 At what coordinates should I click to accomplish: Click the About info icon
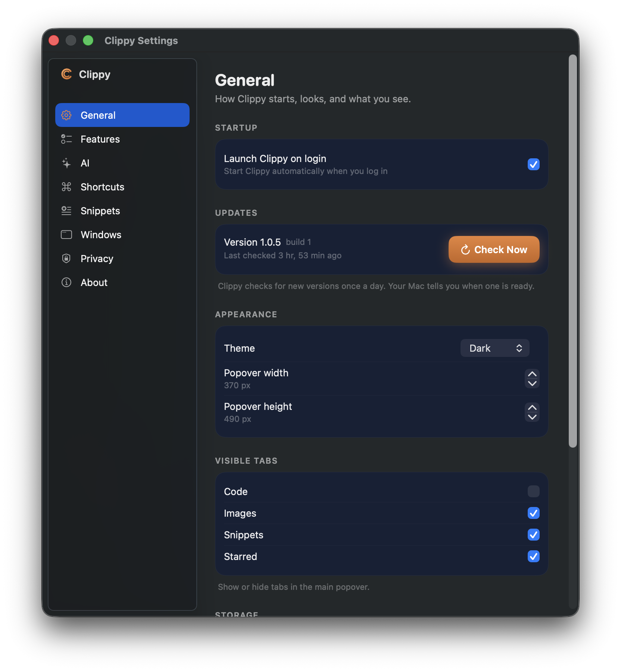pos(66,282)
